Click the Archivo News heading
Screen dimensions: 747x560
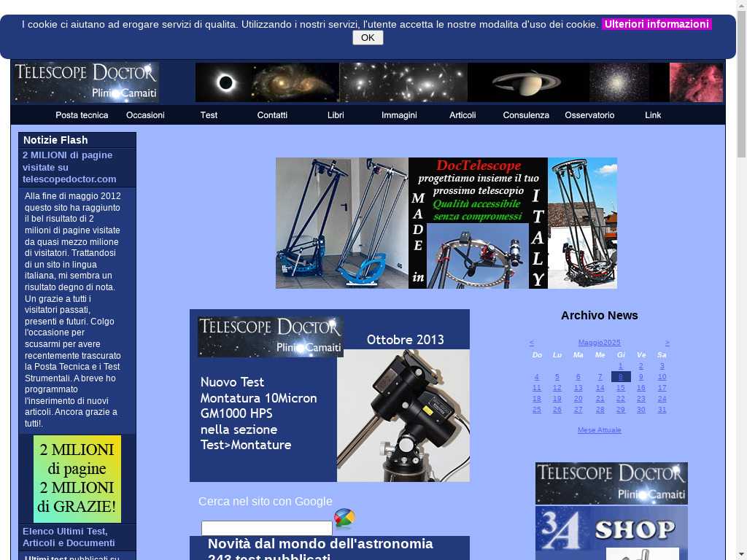600,315
